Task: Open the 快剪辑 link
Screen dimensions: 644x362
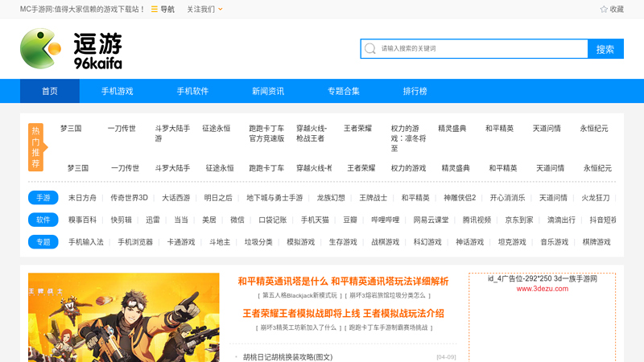Action: pos(122,220)
